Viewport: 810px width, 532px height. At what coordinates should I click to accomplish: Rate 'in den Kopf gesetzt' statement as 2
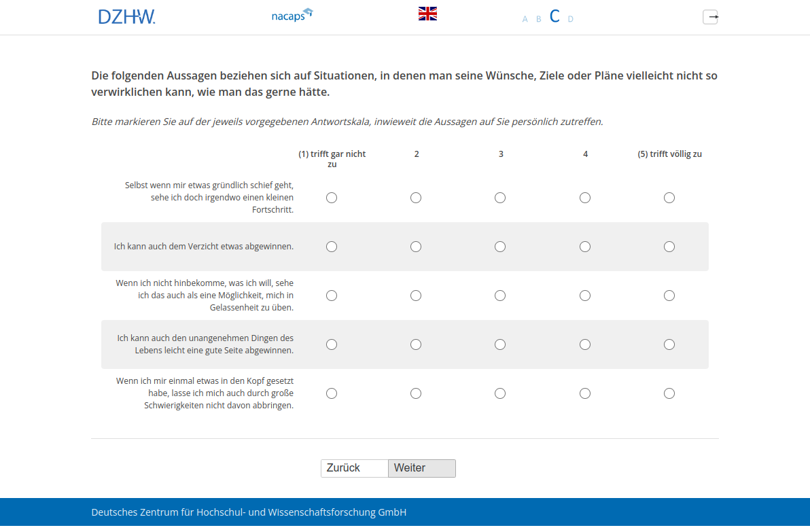click(416, 393)
